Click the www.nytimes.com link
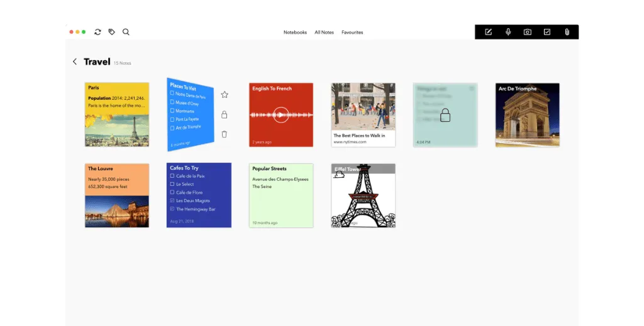The width and height of the screenshot is (644, 326). [x=350, y=142]
